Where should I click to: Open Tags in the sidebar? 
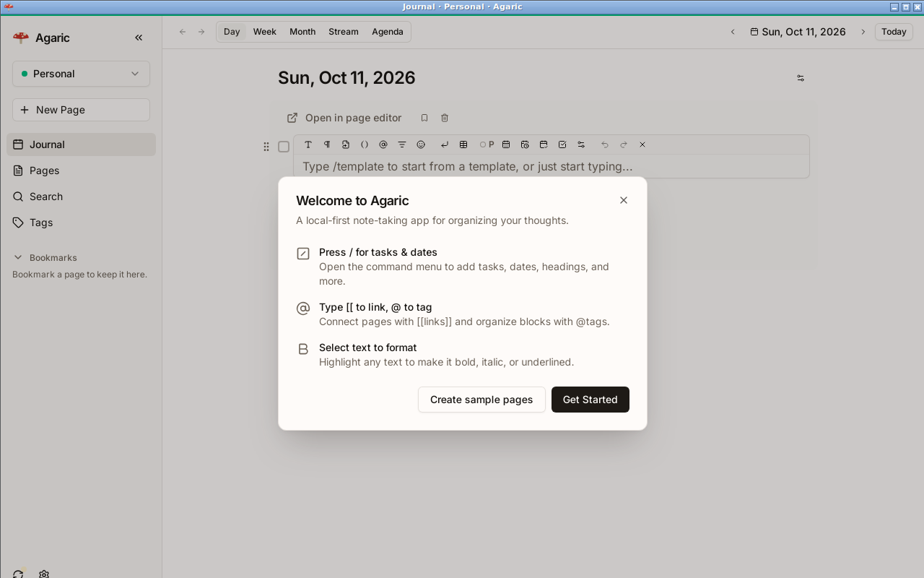(x=81, y=223)
